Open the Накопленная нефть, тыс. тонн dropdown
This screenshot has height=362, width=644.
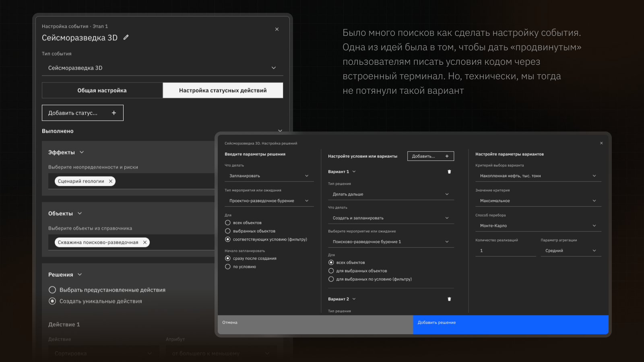539,176
